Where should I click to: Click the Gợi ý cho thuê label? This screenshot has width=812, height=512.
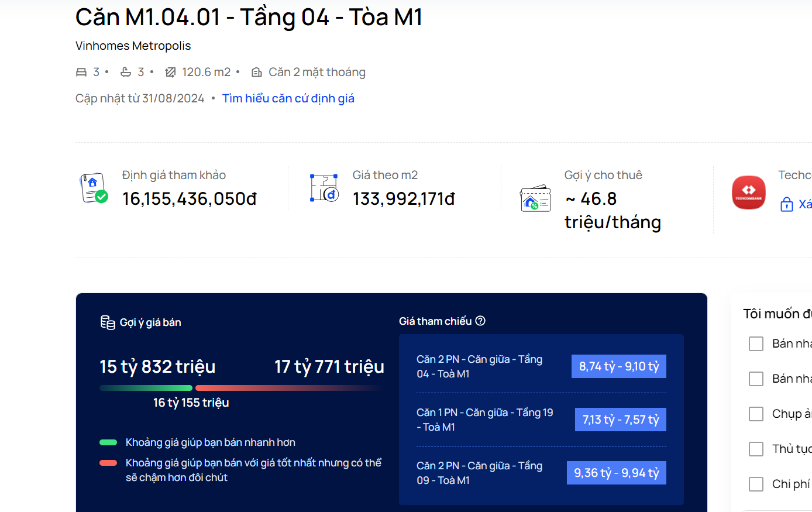coord(603,175)
